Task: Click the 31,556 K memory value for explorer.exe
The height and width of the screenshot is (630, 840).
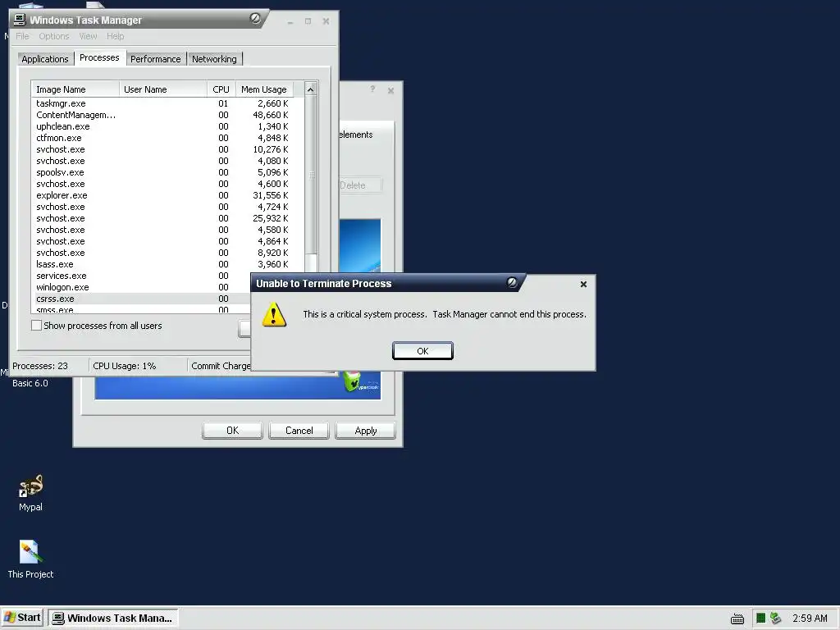Action: pyautogui.click(x=271, y=195)
